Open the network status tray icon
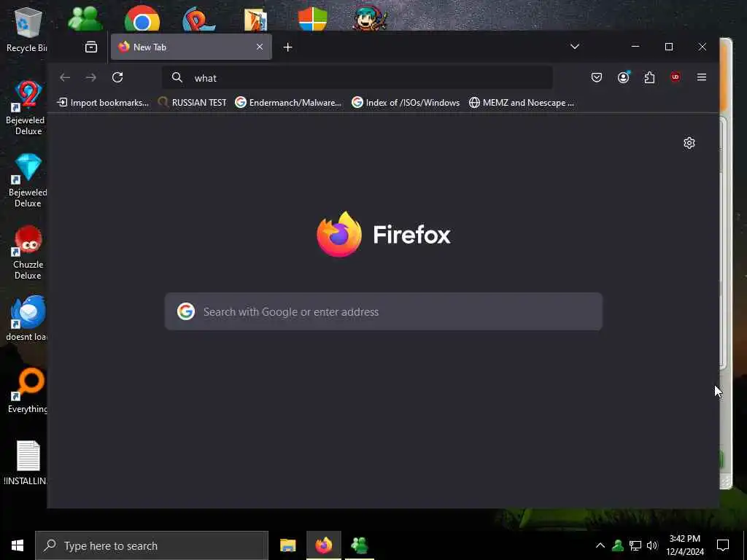Screen dimensions: 747x560 (635, 545)
